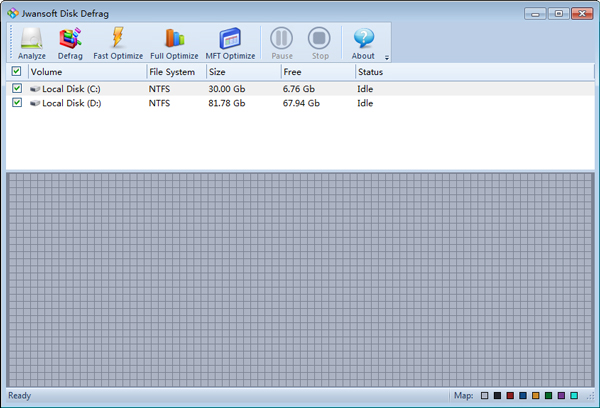Click the Jwansoft Disk Defrag title icon
This screenshot has width=600, height=408.
pyautogui.click(x=13, y=13)
